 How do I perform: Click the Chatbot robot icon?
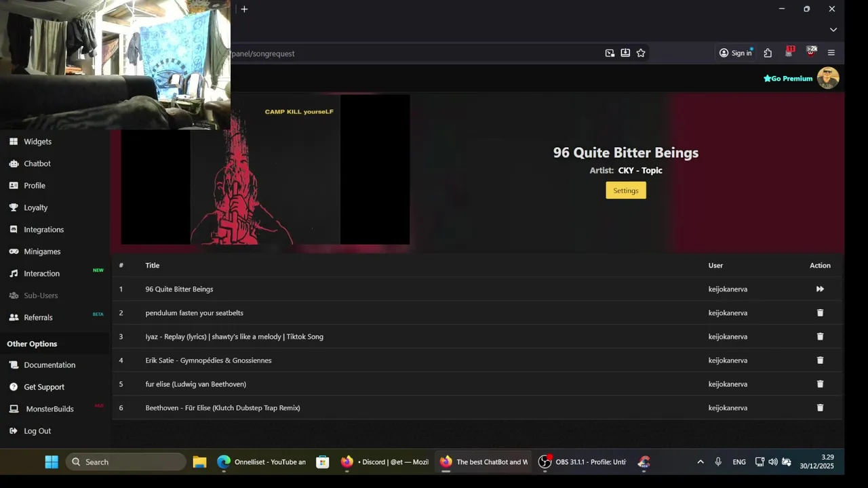[x=14, y=163]
